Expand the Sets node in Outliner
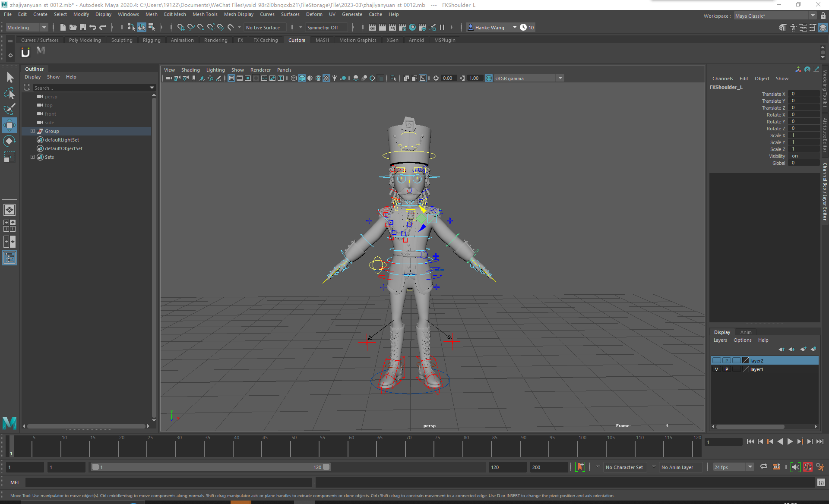This screenshot has height=504, width=829. click(x=32, y=157)
